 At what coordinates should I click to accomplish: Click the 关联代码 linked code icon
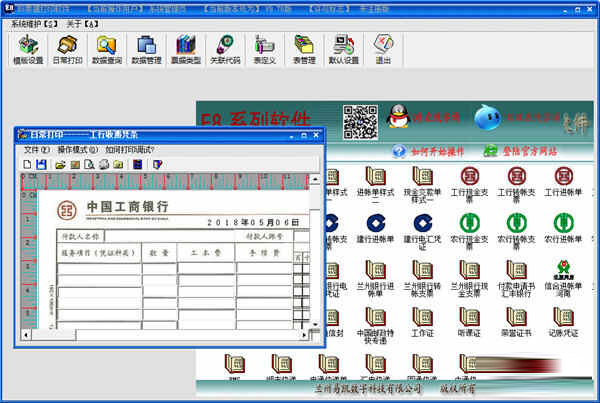point(225,49)
